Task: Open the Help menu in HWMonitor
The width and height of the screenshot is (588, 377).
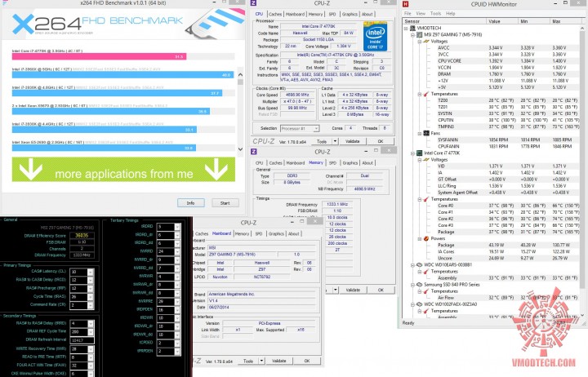Action: click(450, 14)
